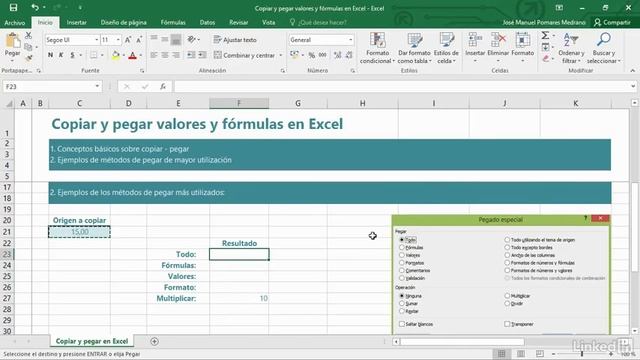Apply percent style with the % icon
Viewport: 640px width, 360px height.
click(311, 55)
